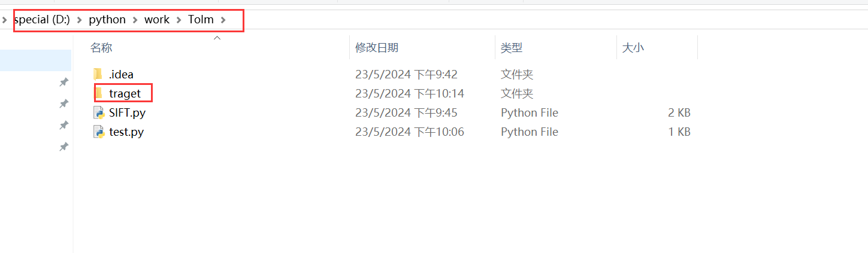Select the test.py Python file icon
The image size is (868, 253).
point(99,132)
